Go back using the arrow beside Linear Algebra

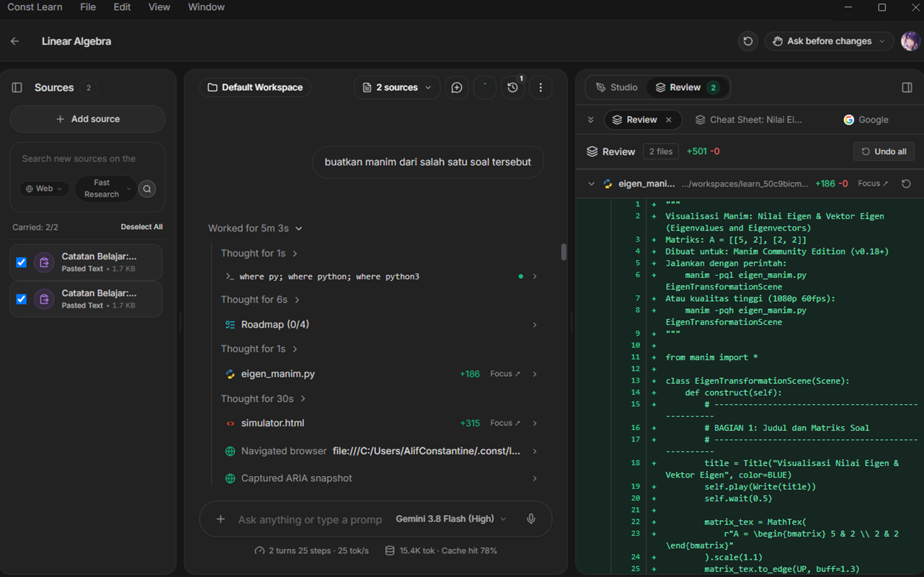pos(14,41)
